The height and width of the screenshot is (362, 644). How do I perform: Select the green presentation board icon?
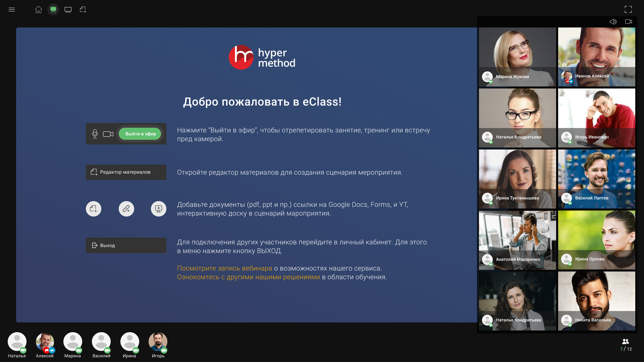point(53,9)
